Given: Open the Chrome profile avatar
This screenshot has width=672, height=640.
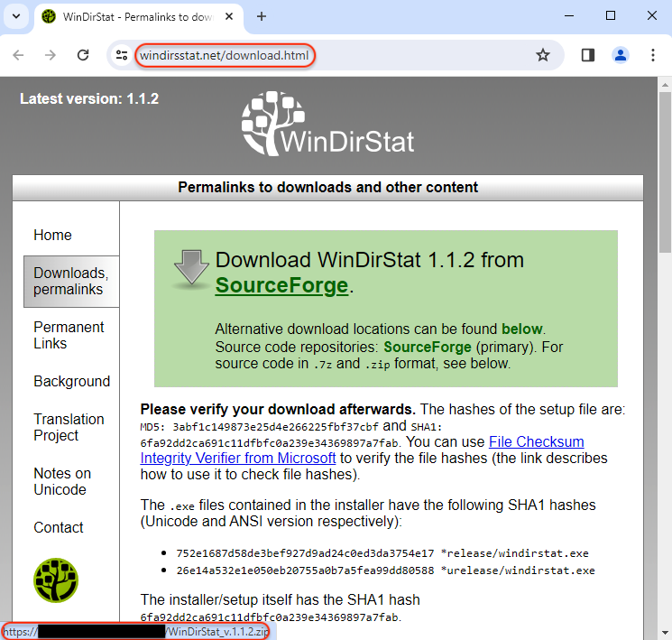Looking at the screenshot, I should pos(621,55).
